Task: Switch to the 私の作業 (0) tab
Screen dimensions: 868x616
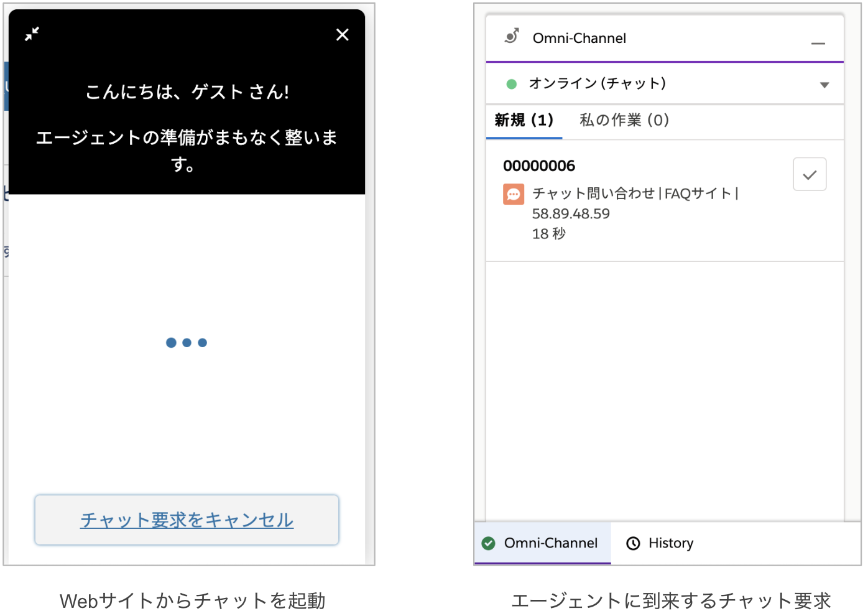Action: (x=624, y=120)
